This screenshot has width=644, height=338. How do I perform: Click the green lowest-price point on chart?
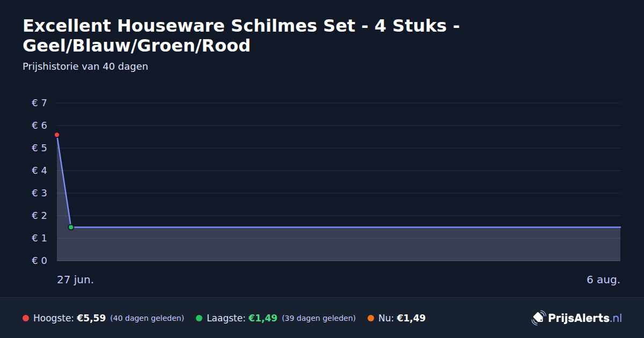[71, 227]
